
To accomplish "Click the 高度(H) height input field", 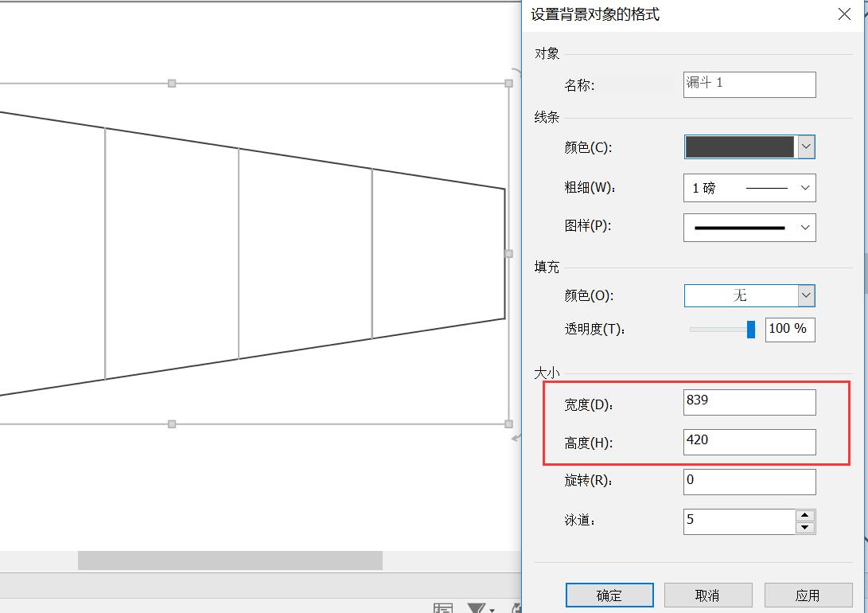I will click(749, 442).
